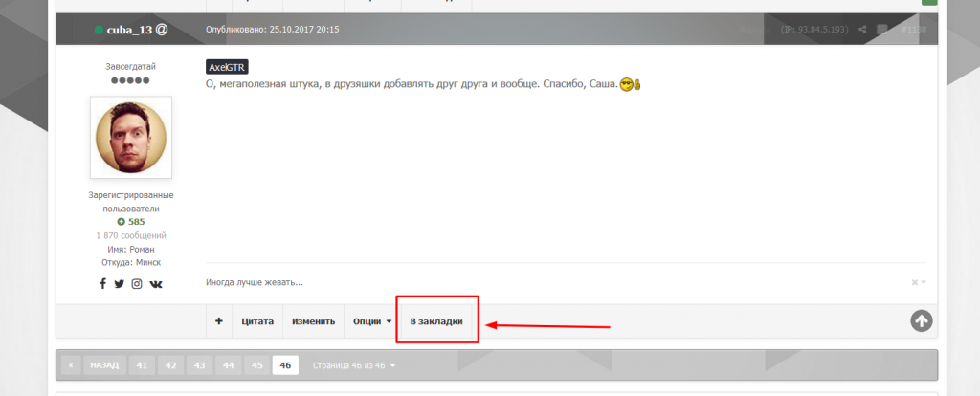This screenshot has height=396, width=980.
Task: Expand the Опции dropdown
Action: (x=372, y=321)
